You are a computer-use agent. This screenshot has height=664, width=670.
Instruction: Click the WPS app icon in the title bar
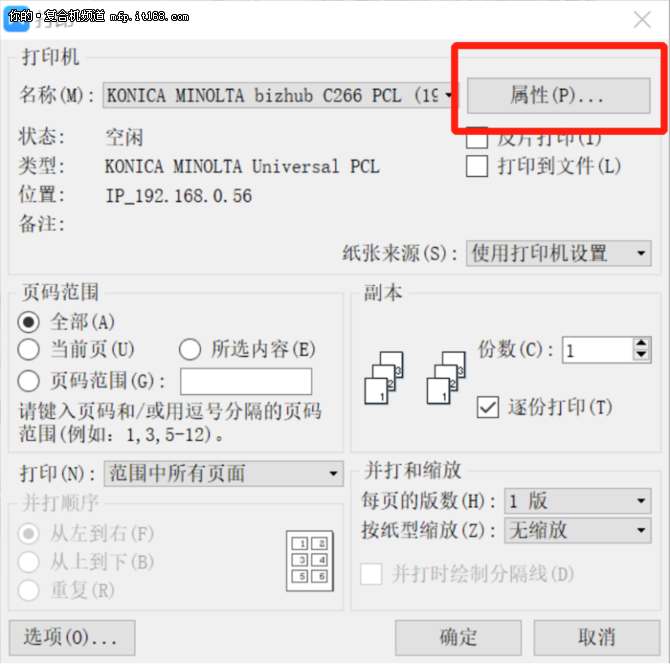pos(16,18)
